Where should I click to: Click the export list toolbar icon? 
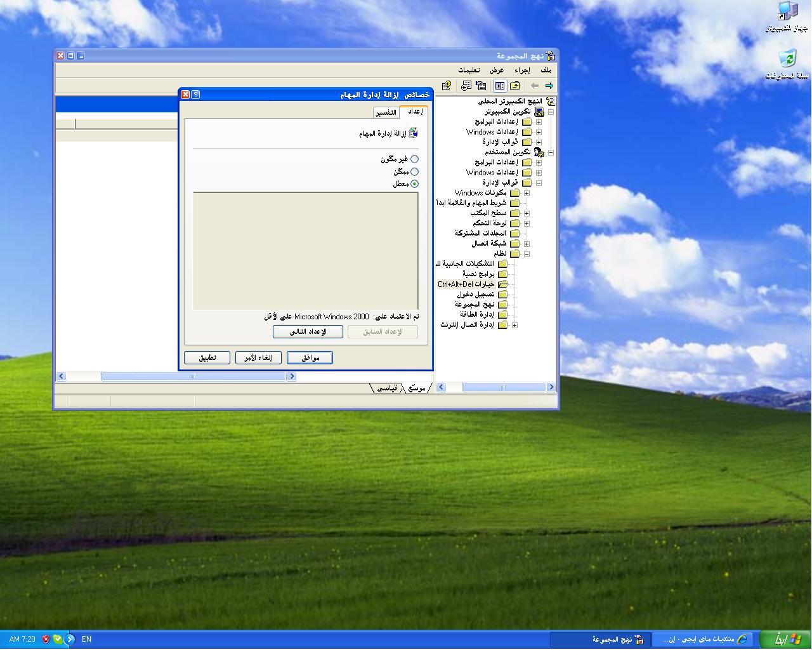466,86
